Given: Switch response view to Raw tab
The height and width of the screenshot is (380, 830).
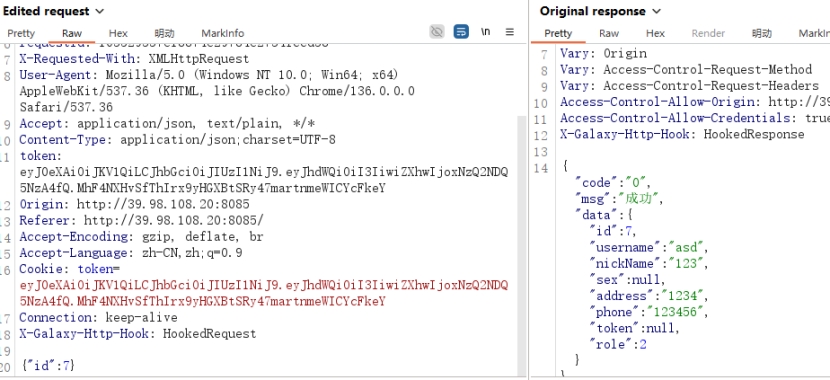Looking at the screenshot, I should pos(609,33).
